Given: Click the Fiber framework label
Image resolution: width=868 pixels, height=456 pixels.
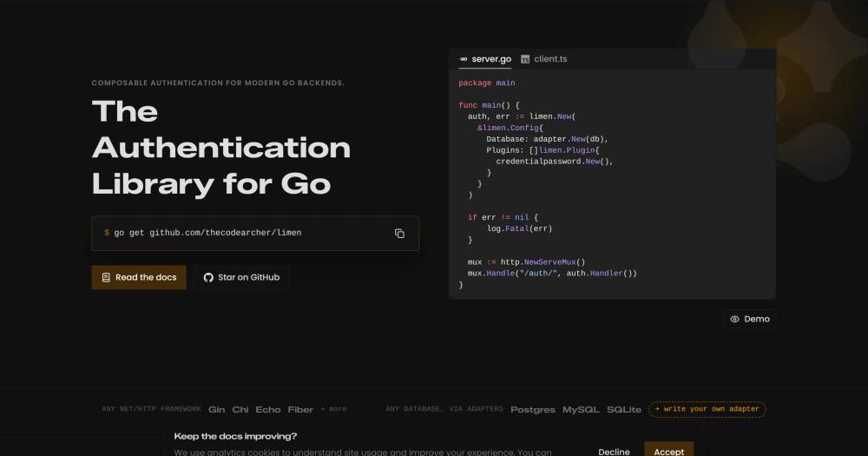Looking at the screenshot, I should tap(300, 409).
